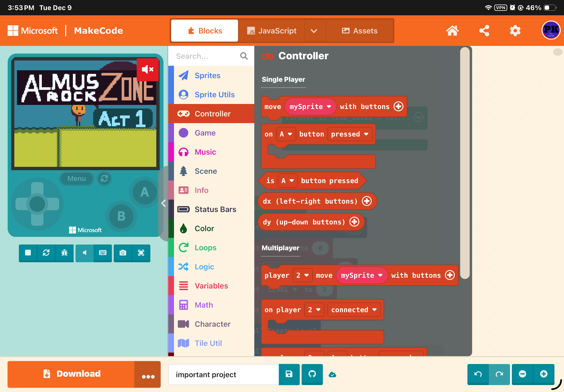
Task: Select the Music category in toolbox
Action: [x=205, y=152]
